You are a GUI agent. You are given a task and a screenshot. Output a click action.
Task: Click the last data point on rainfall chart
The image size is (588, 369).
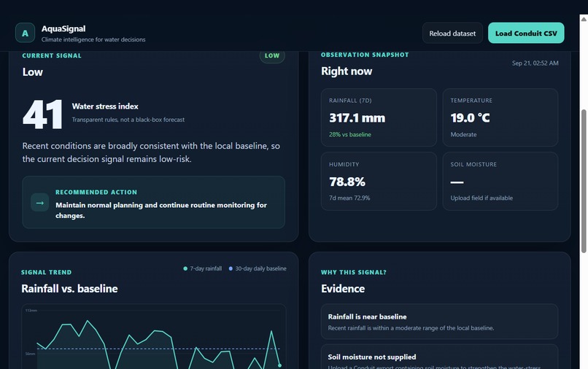click(279, 365)
